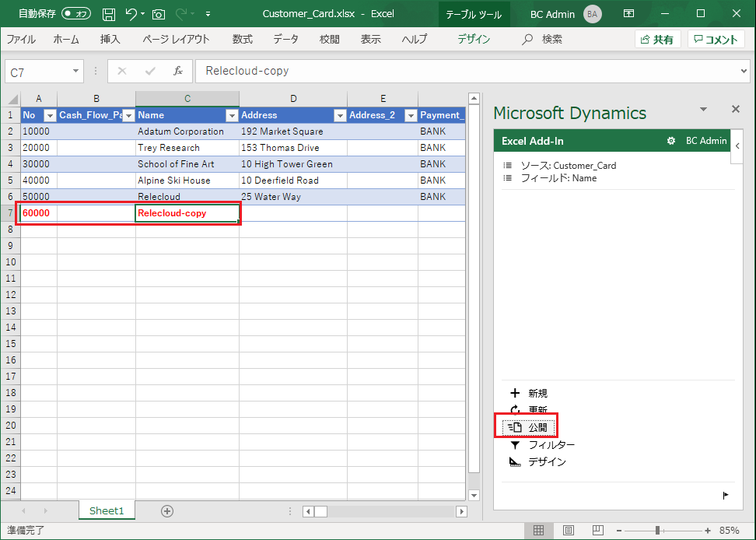Click previous sheet navigation arrow

pos(23,510)
